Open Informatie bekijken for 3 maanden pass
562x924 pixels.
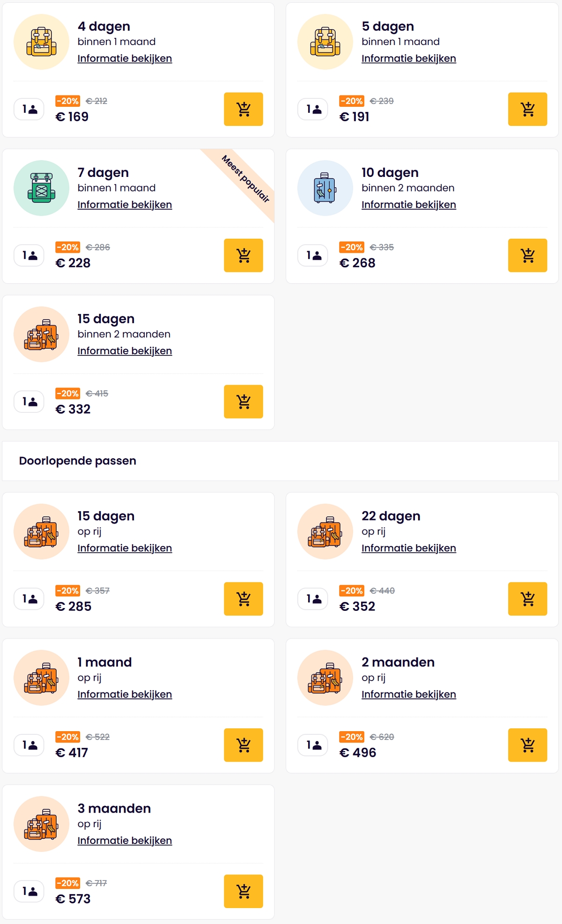pos(125,841)
